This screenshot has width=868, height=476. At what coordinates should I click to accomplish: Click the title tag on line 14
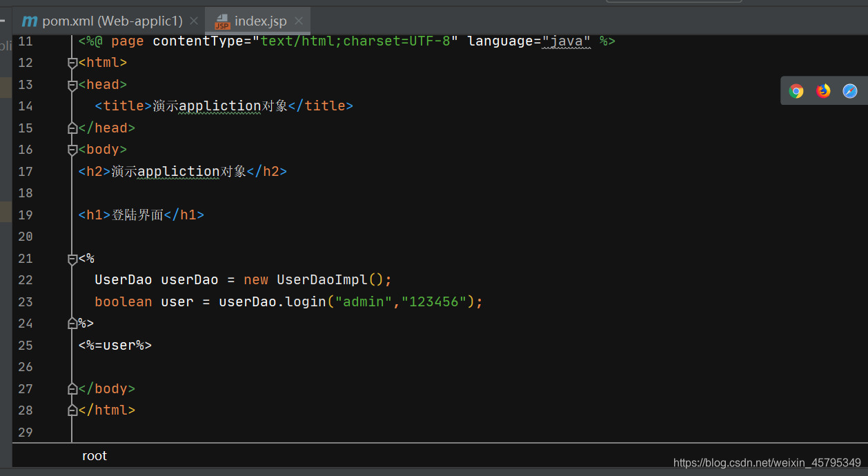point(124,106)
